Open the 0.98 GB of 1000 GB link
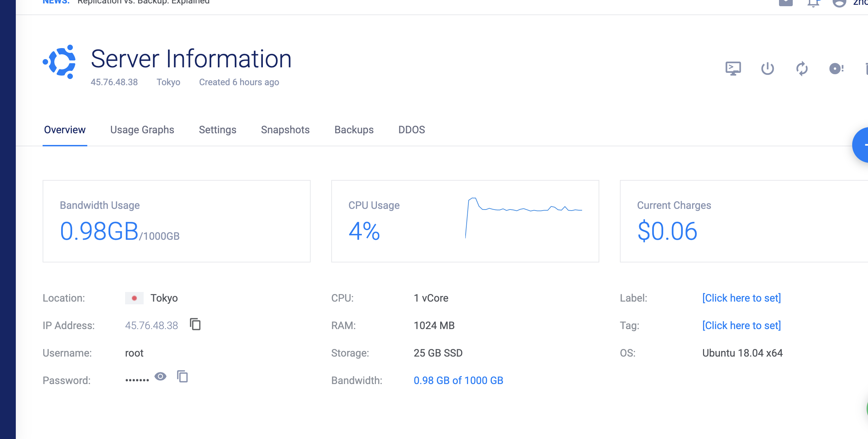The image size is (868, 439). tap(458, 380)
